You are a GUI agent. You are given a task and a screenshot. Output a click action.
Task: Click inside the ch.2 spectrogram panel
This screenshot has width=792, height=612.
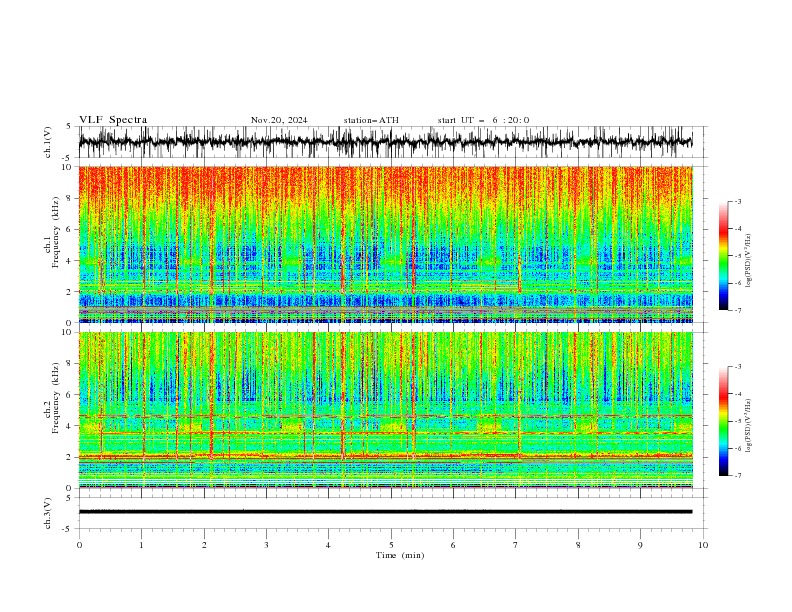(385, 410)
